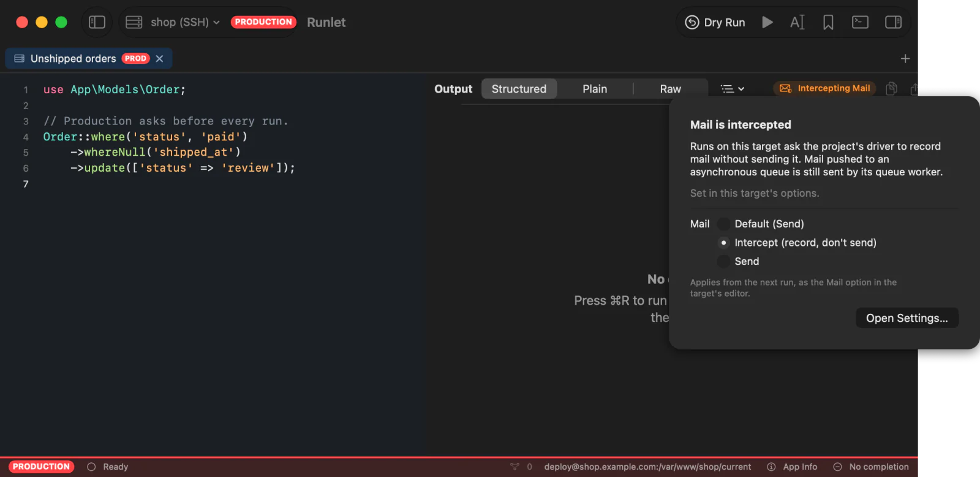Click Open Settings... button
This screenshot has width=980, height=477.
coord(907,318)
